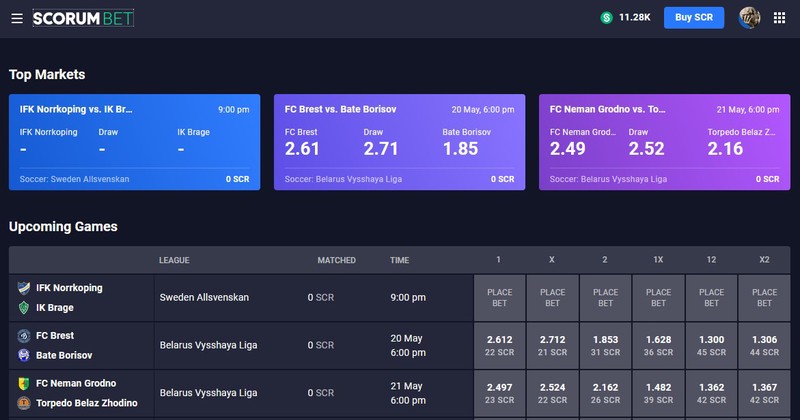Click the Top Markets heading
Viewport: 800px width, 420px height.
click(x=47, y=75)
